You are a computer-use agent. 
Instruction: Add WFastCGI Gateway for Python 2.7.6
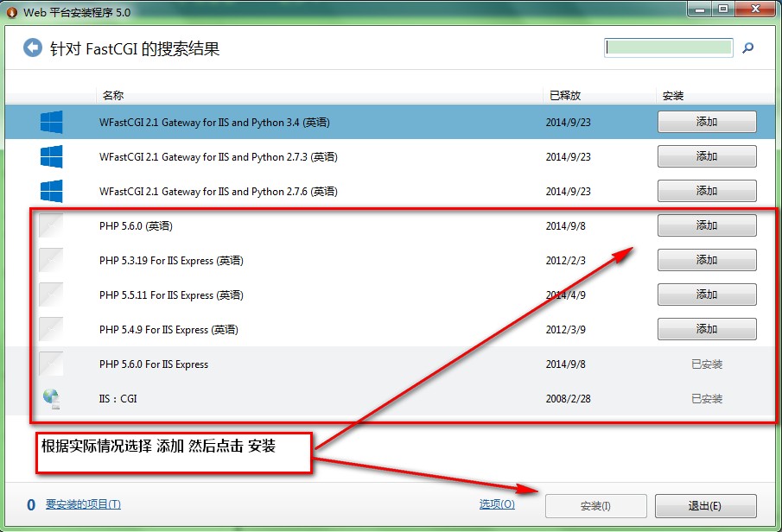click(707, 191)
